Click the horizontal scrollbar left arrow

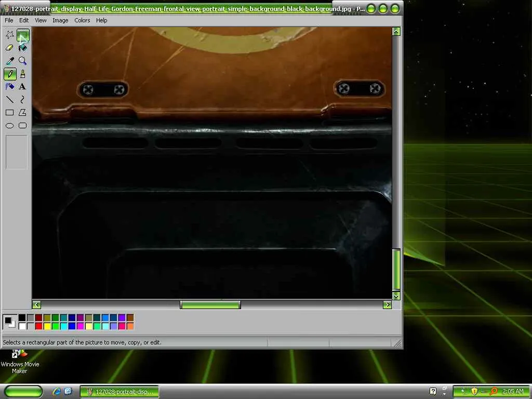pos(37,304)
